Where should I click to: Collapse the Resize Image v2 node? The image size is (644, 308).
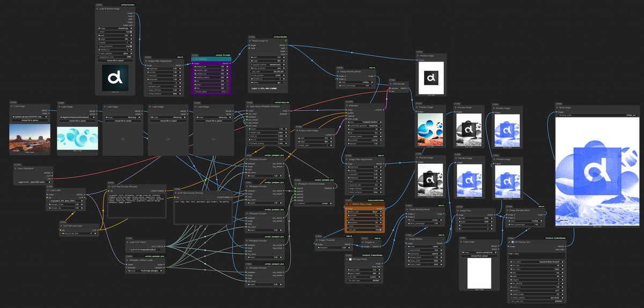pyautogui.click(x=250, y=41)
